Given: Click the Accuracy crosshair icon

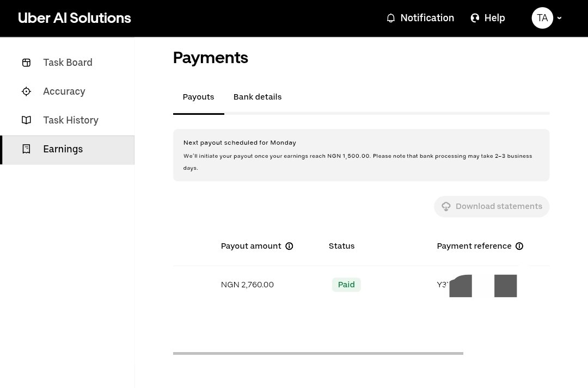Looking at the screenshot, I should coord(26,91).
